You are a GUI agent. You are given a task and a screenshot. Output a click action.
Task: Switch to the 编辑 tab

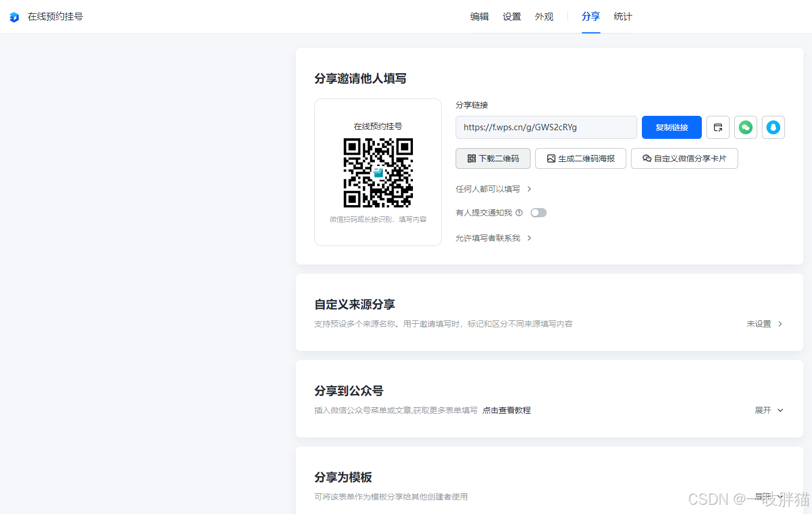479,17
